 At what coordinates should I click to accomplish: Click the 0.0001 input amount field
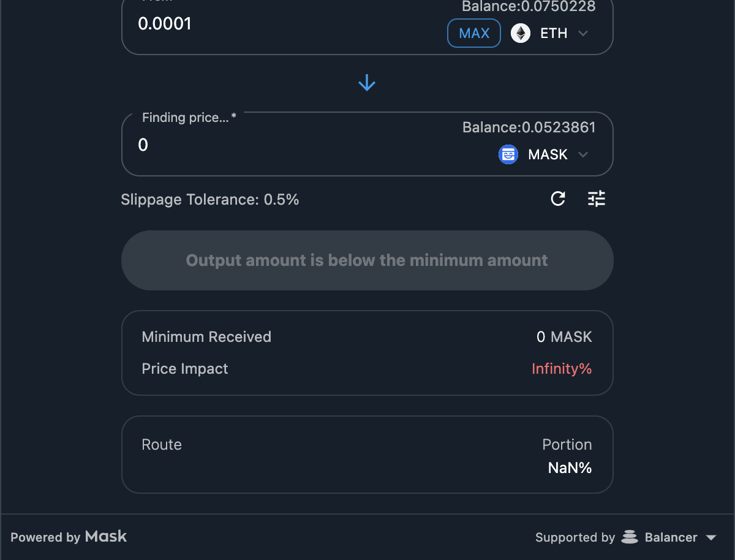[245, 24]
